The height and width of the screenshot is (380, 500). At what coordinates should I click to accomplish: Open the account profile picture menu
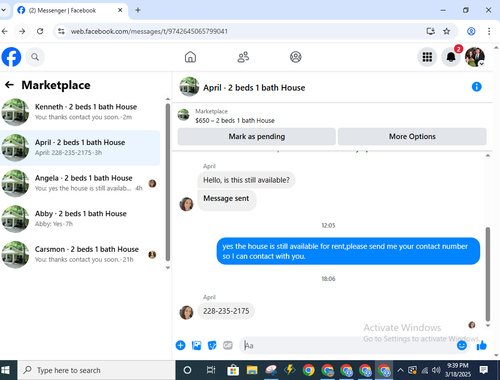click(475, 57)
